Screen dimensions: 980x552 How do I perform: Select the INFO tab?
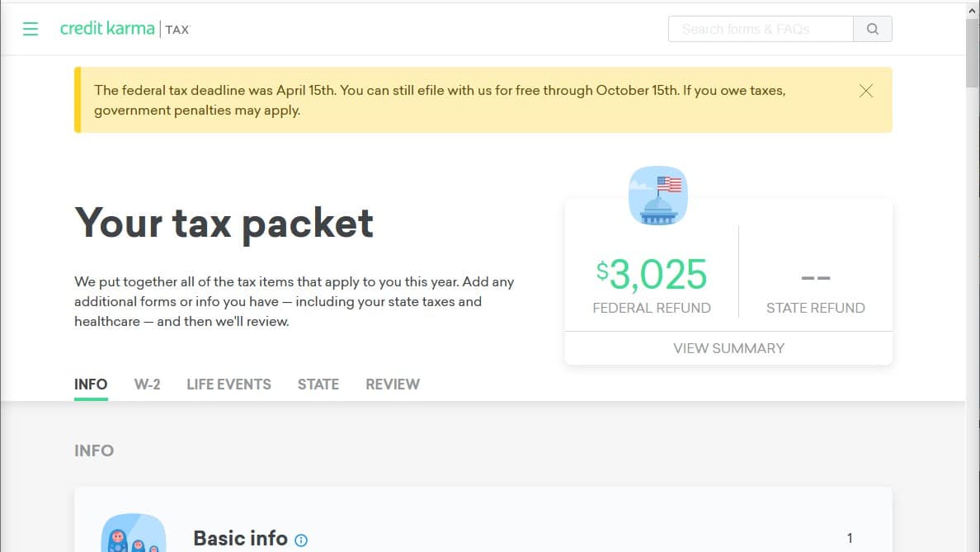(x=91, y=385)
